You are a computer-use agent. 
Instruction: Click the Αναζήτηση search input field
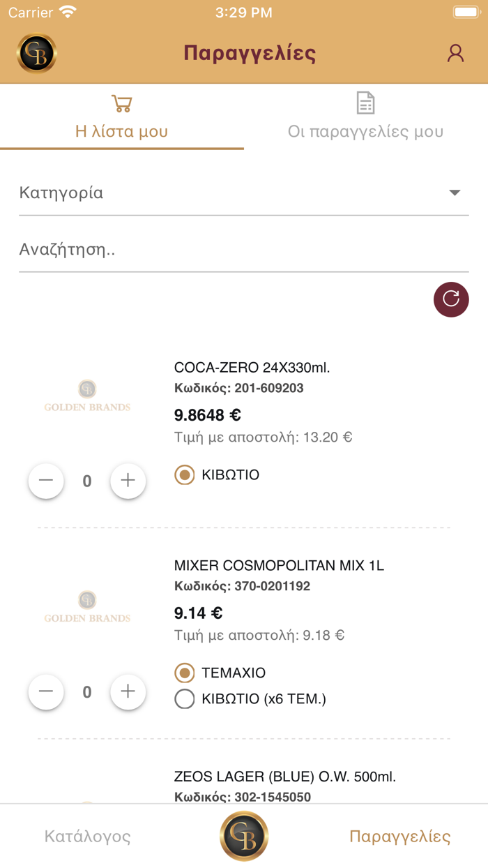[x=237, y=249]
